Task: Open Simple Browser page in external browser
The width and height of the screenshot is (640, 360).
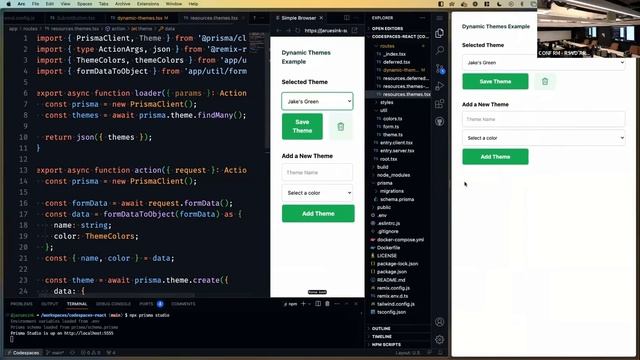Action: tap(355, 30)
